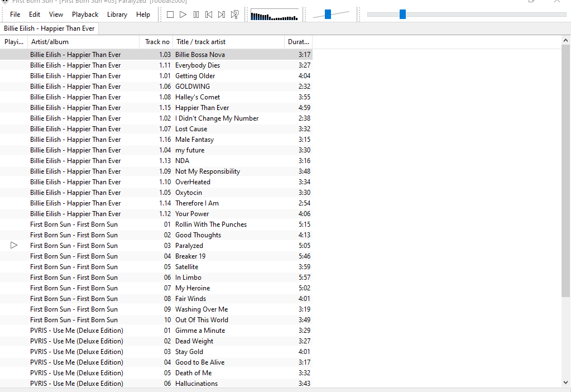The height and width of the screenshot is (392, 571).
Task: Sort by Title / track artist header
Action: click(x=228, y=42)
